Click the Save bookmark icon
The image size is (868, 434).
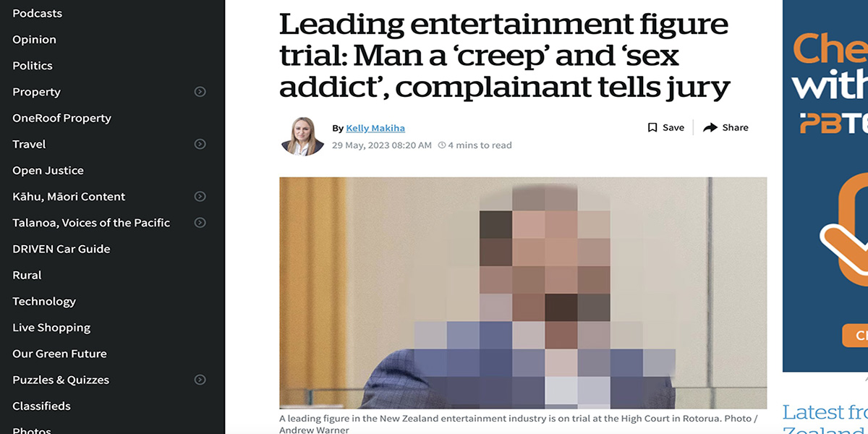(x=652, y=127)
